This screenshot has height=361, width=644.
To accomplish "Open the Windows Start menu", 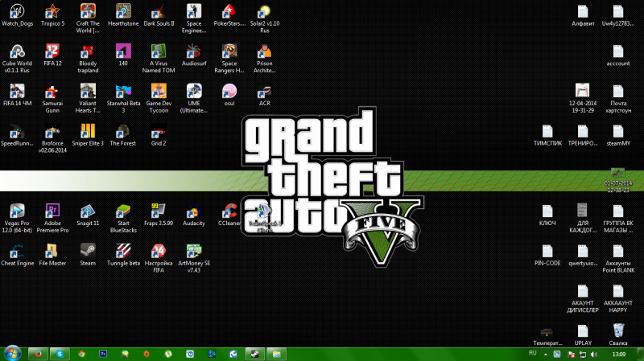I will pyautogui.click(x=12, y=354).
